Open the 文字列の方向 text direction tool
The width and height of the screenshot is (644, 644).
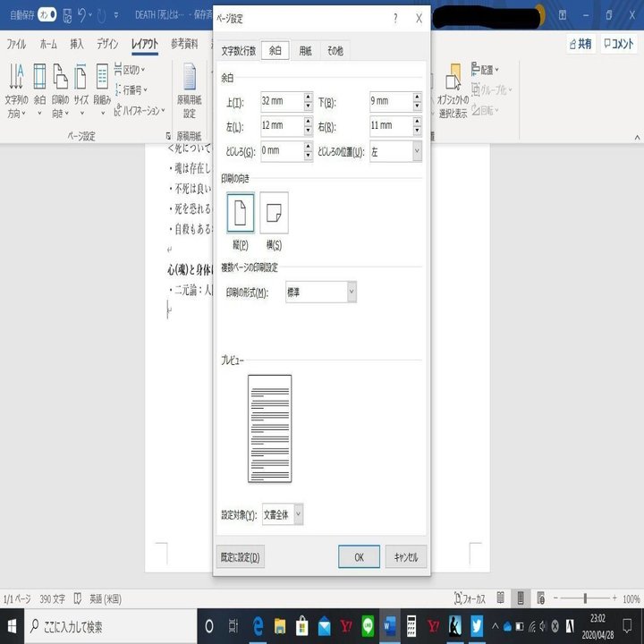(16, 90)
